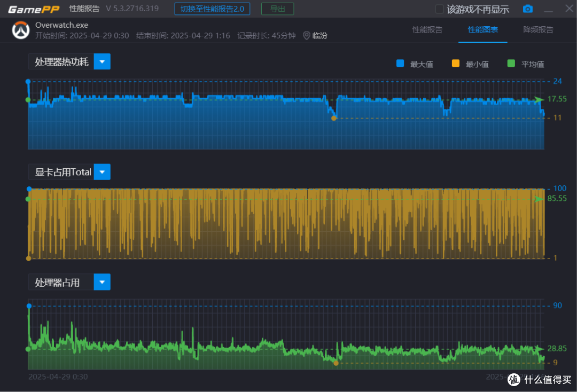Click the orange minimum marker on power chart
The image size is (577, 392).
(x=334, y=119)
